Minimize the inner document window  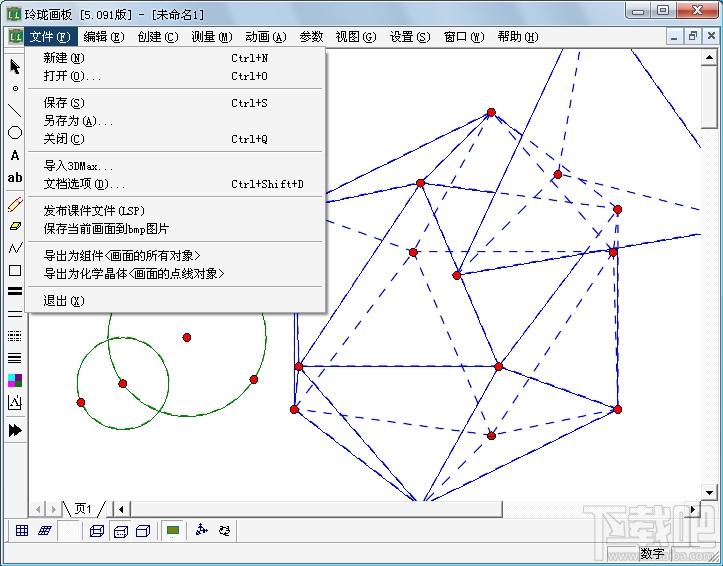tap(675, 37)
